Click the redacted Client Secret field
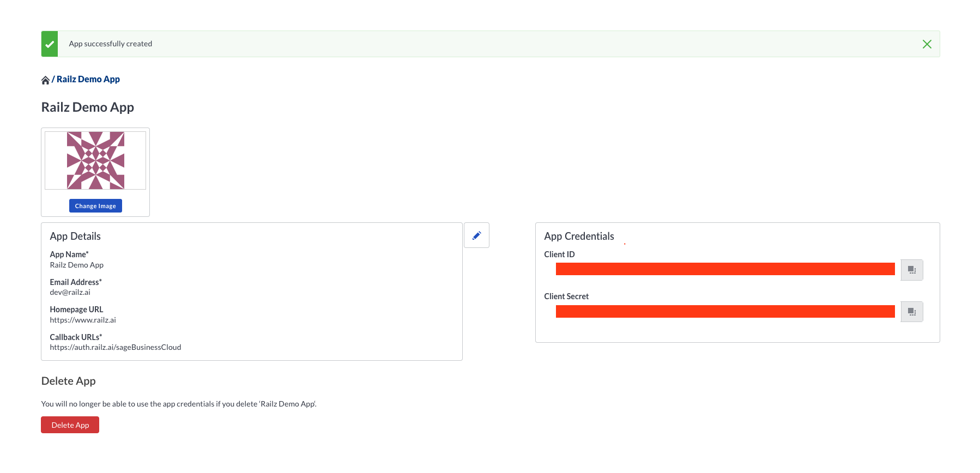 coord(725,311)
